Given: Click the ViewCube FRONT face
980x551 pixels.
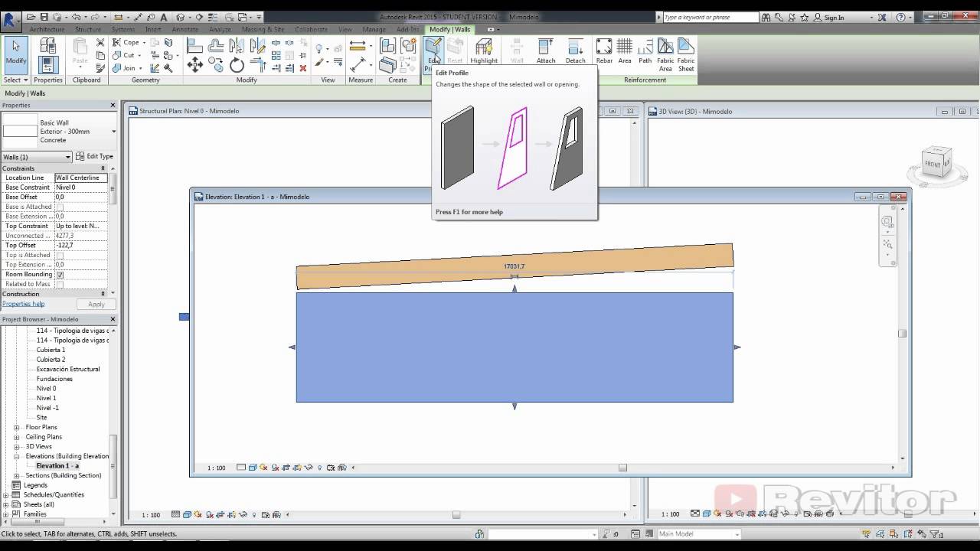Looking at the screenshot, I should point(932,165).
